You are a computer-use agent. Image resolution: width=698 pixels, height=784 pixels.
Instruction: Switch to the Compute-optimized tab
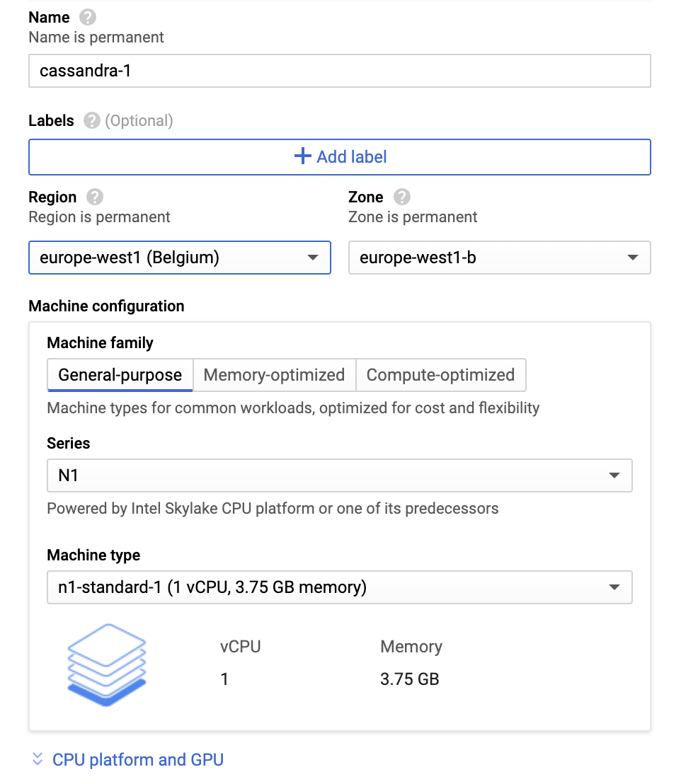[x=440, y=375]
